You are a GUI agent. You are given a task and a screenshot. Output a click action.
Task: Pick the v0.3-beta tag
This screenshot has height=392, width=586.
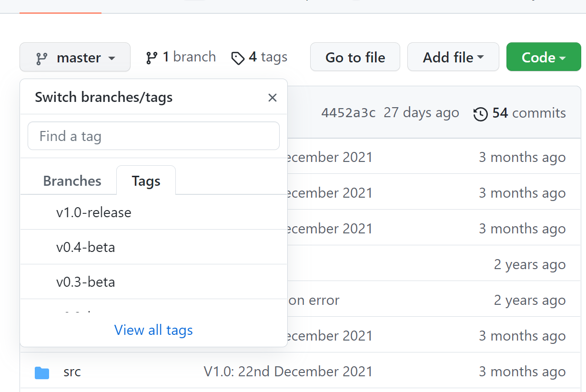click(153, 282)
